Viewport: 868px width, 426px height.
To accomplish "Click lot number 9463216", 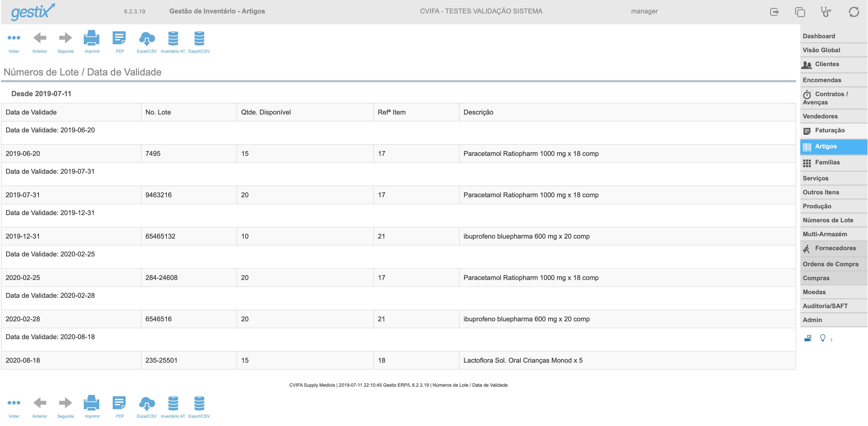I will (x=158, y=195).
